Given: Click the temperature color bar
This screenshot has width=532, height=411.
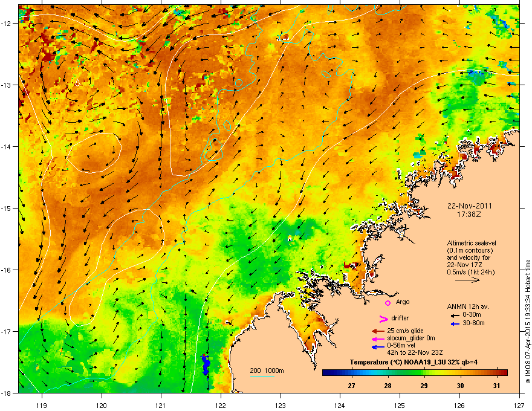Looking at the screenshot, I should coord(415,372).
